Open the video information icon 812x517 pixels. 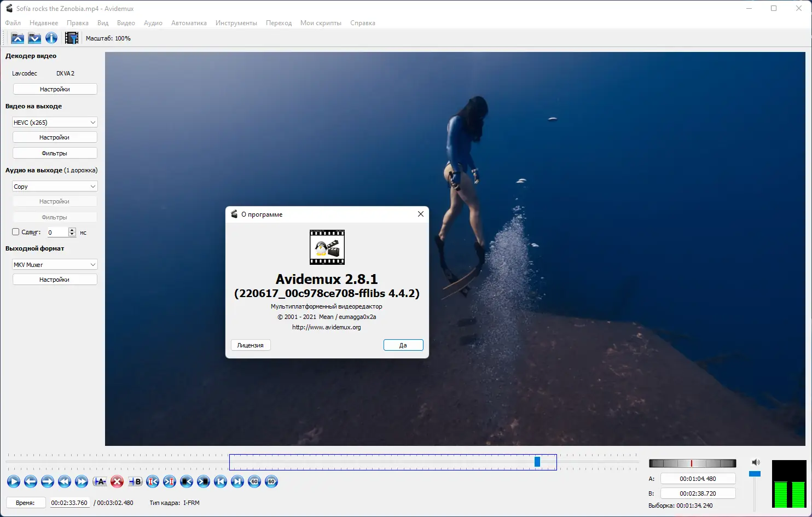click(x=51, y=38)
